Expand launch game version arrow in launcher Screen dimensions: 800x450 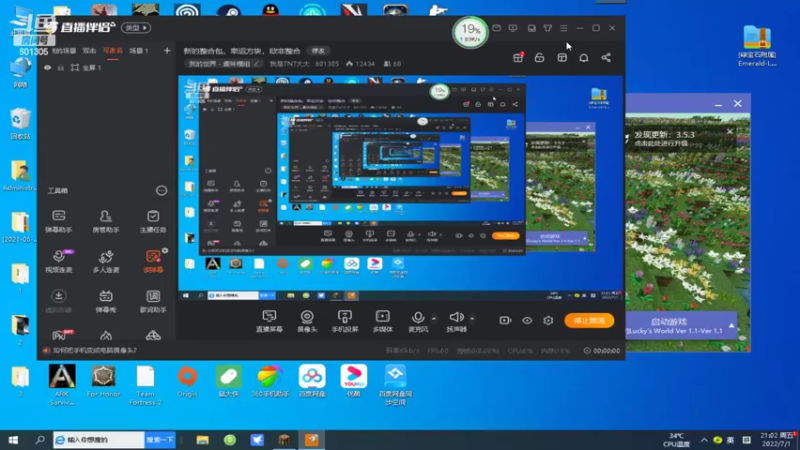pyautogui.click(x=731, y=326)
